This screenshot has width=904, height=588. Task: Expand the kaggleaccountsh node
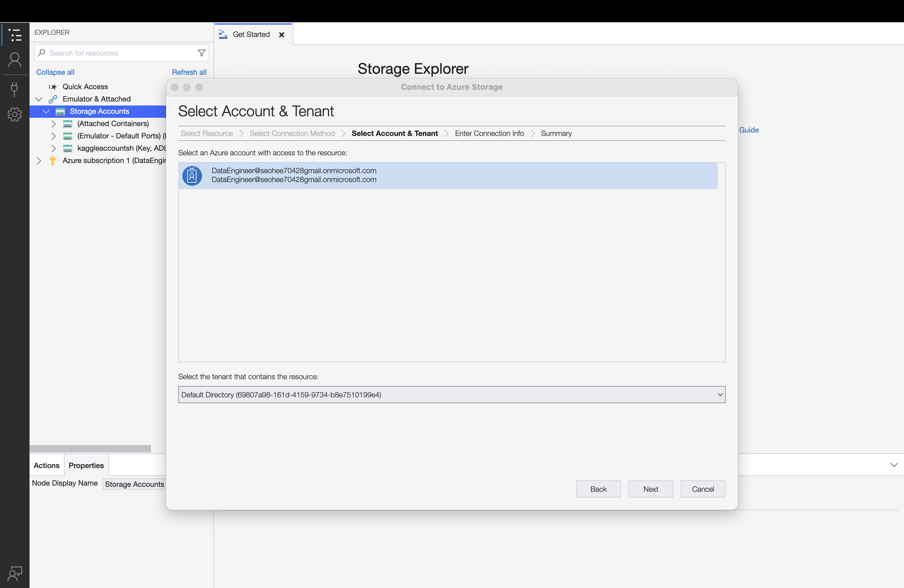pyautogui.click(x=54, y=149)
